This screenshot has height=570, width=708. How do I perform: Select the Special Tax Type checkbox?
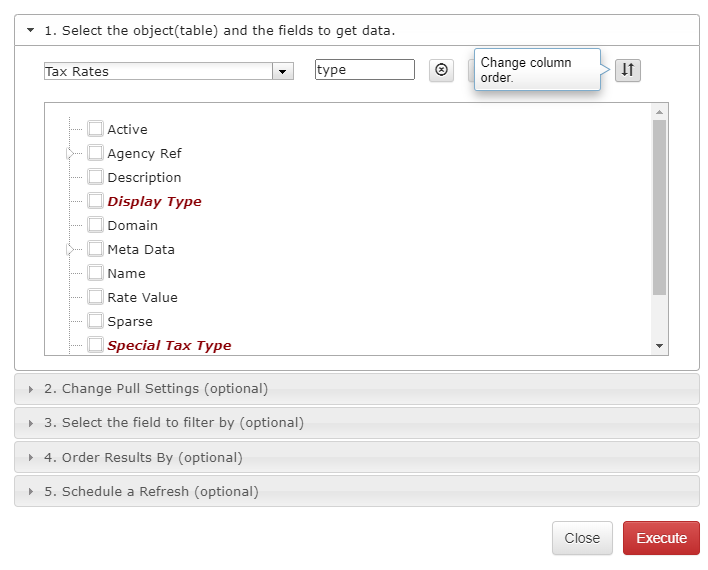pos(95,345)
